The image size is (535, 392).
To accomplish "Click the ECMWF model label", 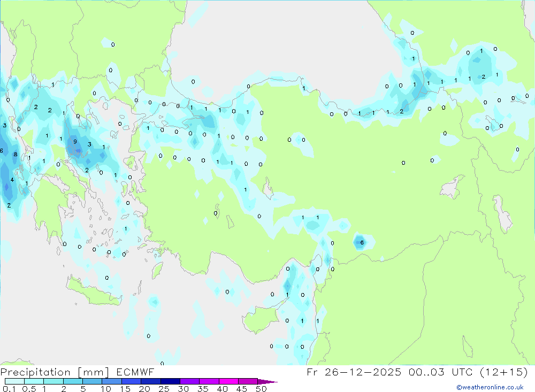I will (x=135, y=372).
